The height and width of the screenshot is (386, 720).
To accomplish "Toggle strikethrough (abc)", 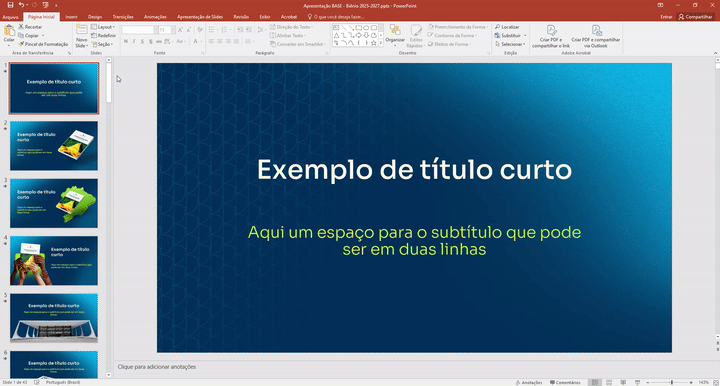I will coord(159,41).
